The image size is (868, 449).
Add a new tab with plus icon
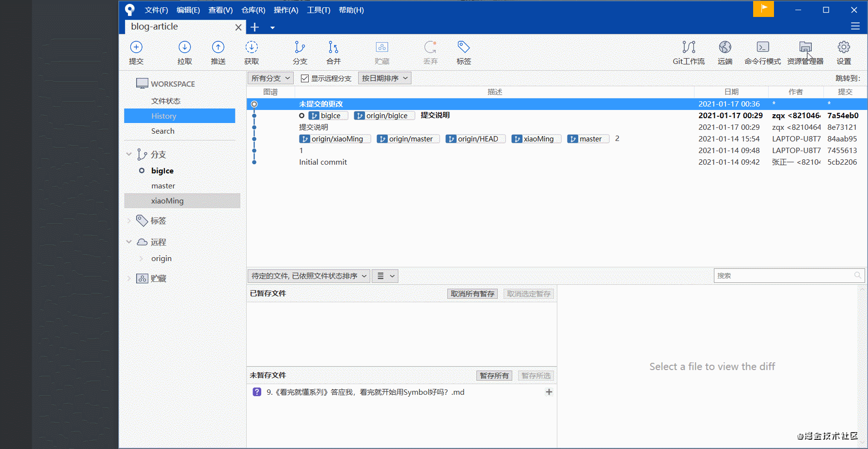[255, 27]
